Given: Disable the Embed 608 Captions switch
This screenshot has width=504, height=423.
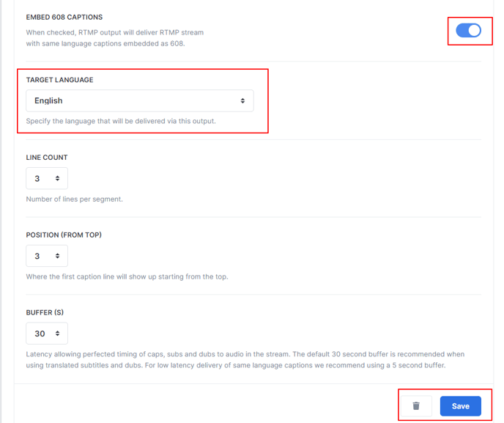Looking at the screenshot, I should tap(468, 31).
